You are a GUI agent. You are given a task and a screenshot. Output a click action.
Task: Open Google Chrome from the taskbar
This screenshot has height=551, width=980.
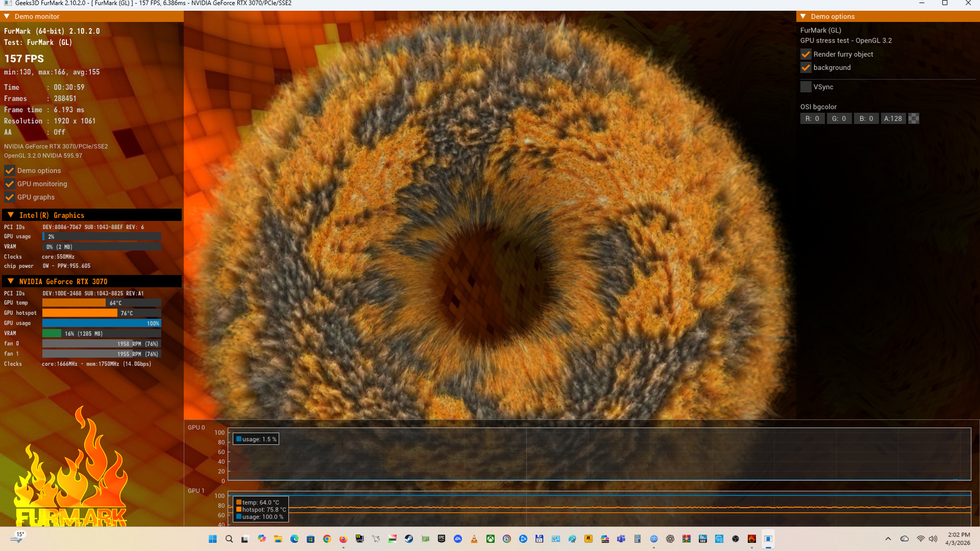pyautogui.click(x=327, y=539)
